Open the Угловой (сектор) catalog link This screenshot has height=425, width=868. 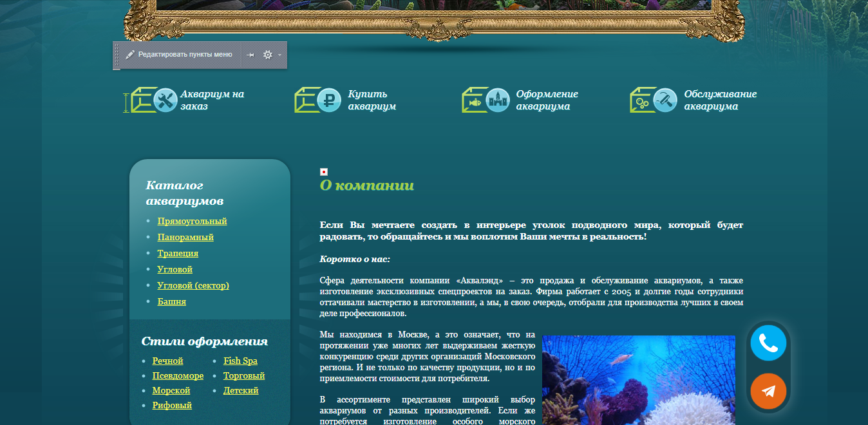click(x=193, y=285)
